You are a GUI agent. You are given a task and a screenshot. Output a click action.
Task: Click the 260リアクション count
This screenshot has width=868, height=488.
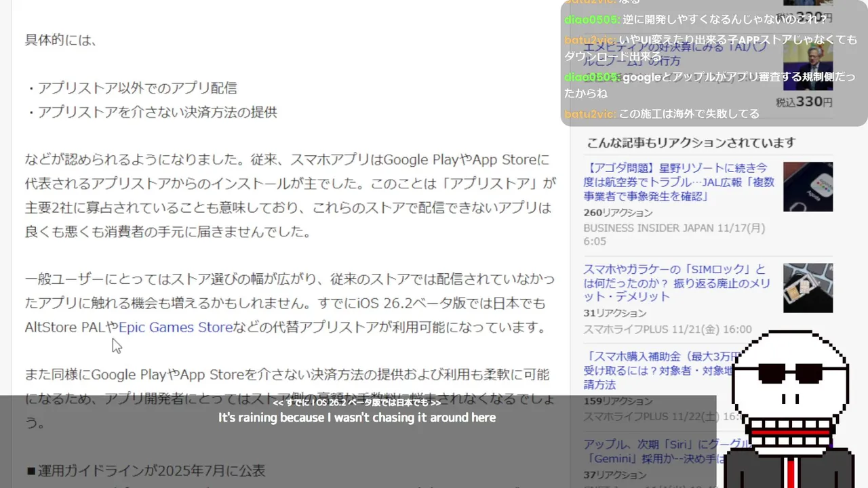pos(618,213)
